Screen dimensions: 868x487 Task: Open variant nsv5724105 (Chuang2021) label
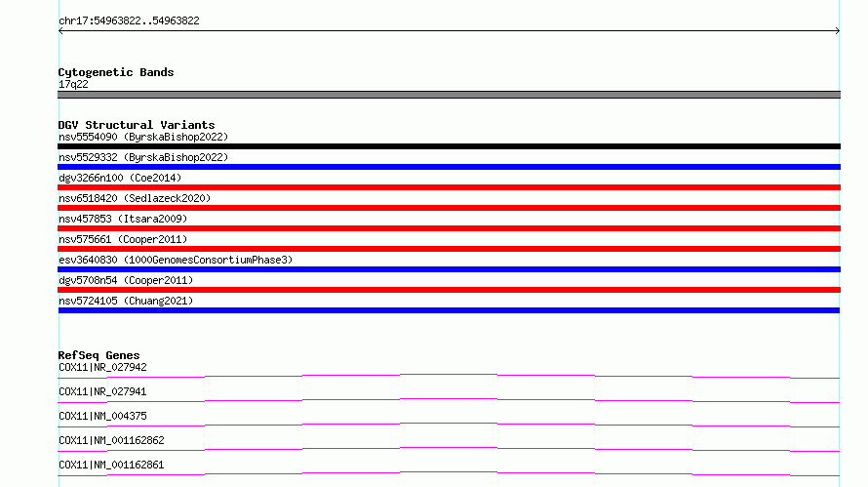point(126,301)
